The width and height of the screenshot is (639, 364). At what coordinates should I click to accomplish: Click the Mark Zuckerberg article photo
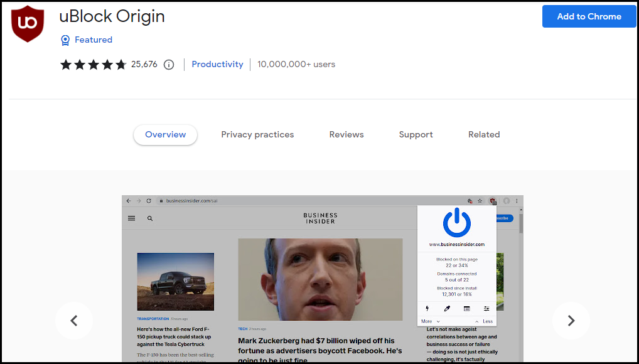[x=320, y=280]
